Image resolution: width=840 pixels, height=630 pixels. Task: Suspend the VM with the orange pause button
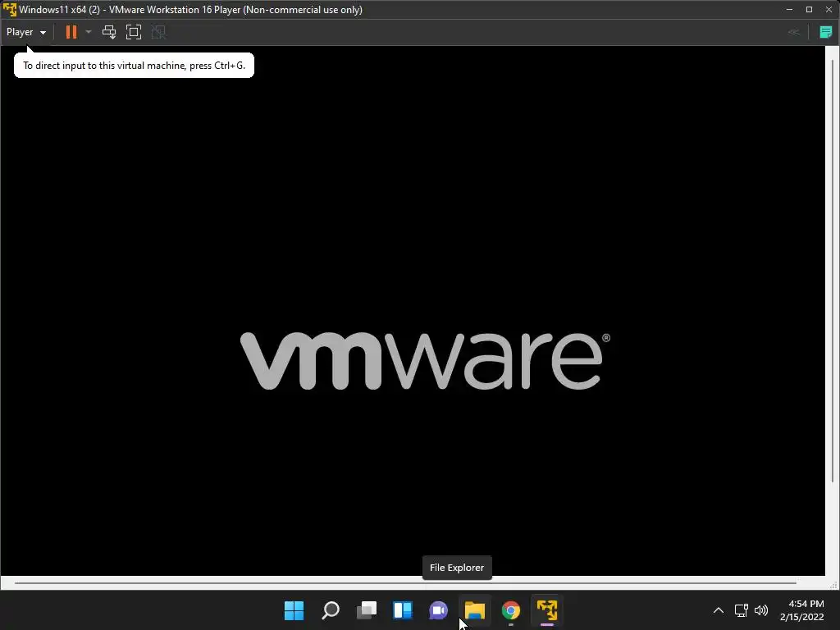(x=71, y=32)
